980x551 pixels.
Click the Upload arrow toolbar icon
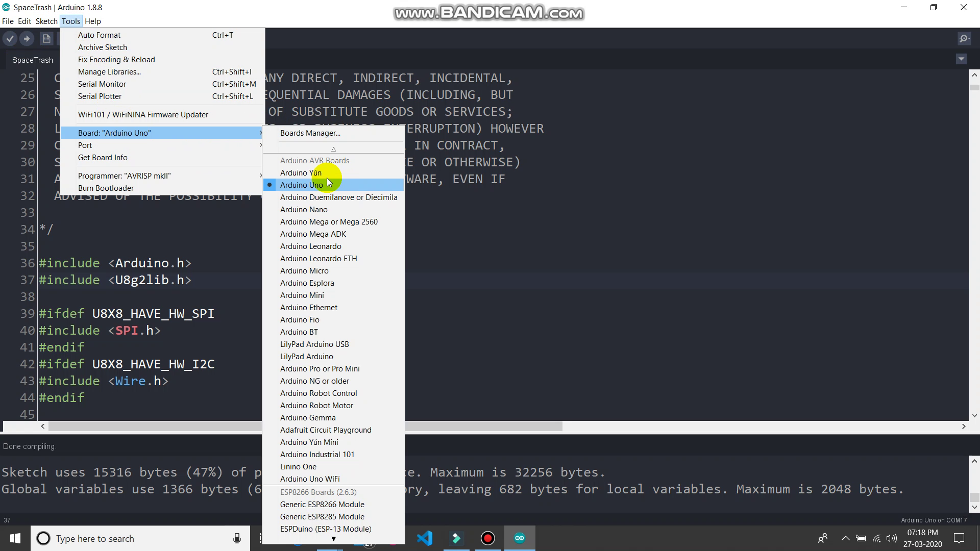click(27, 38)
